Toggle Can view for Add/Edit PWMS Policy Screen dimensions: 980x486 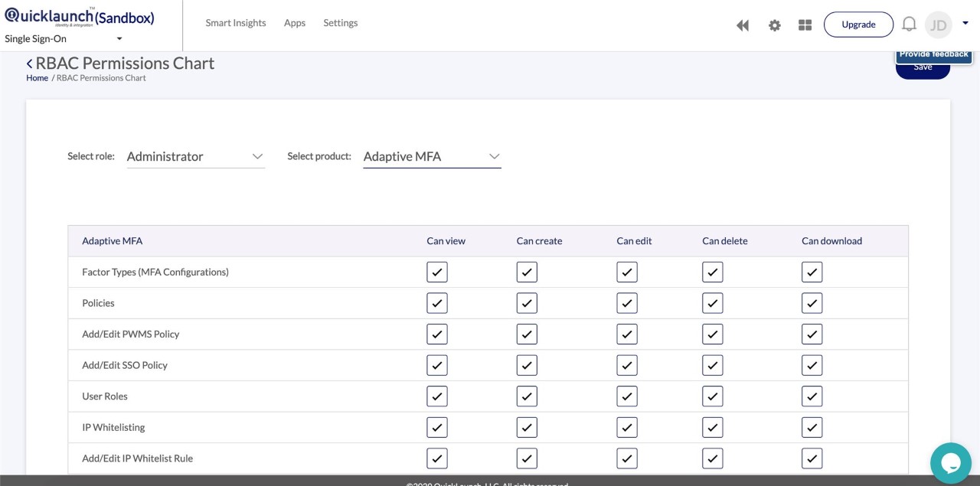click(437, 334)
